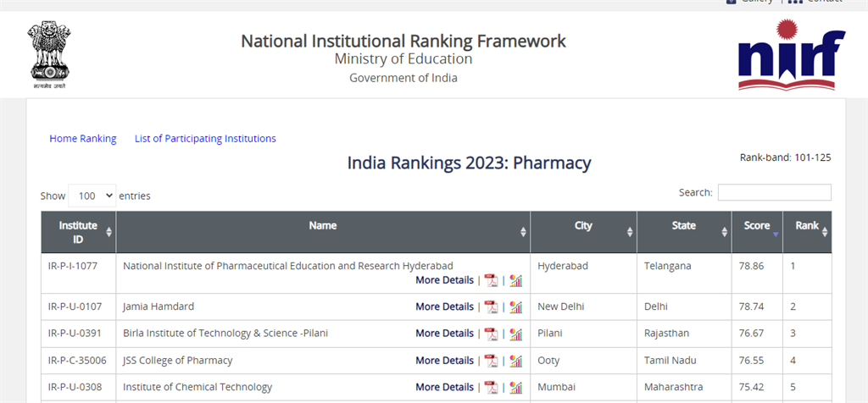The width and height of the screenshot is (868, 403).
Task: Open More Details for JSS College of Pharmacy
Action: click(444, 361)
